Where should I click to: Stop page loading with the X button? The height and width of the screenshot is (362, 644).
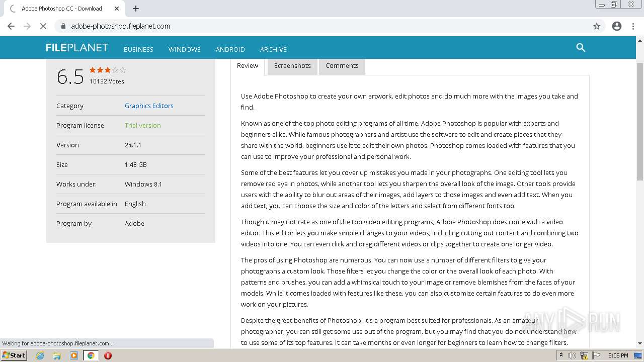pyautogui.click(x=43, y=26)
